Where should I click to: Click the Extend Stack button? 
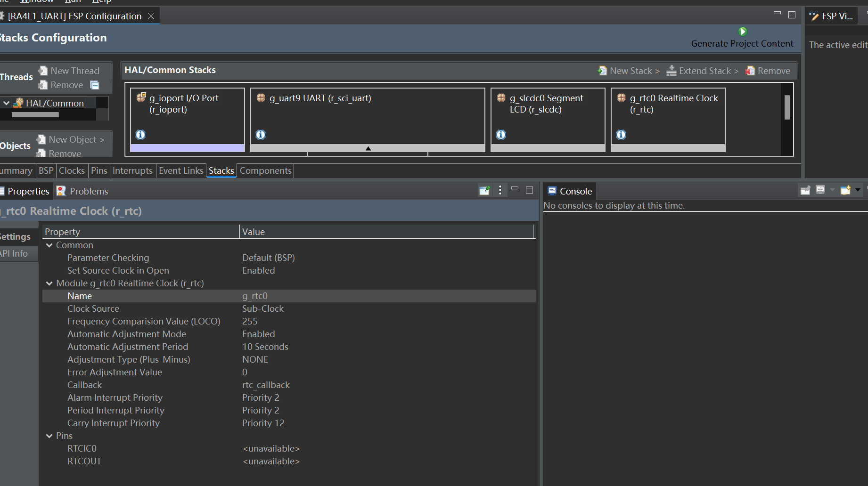[702, 71]
